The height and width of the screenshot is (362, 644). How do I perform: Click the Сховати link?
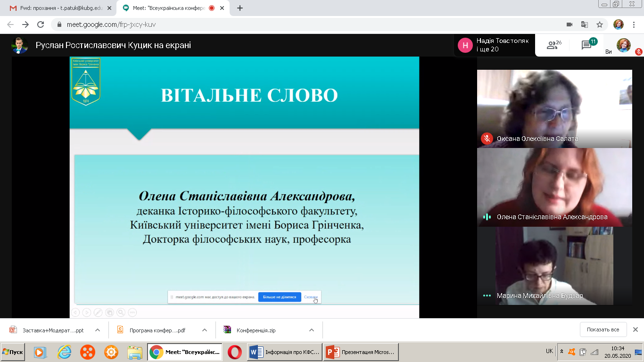point(310,297)
